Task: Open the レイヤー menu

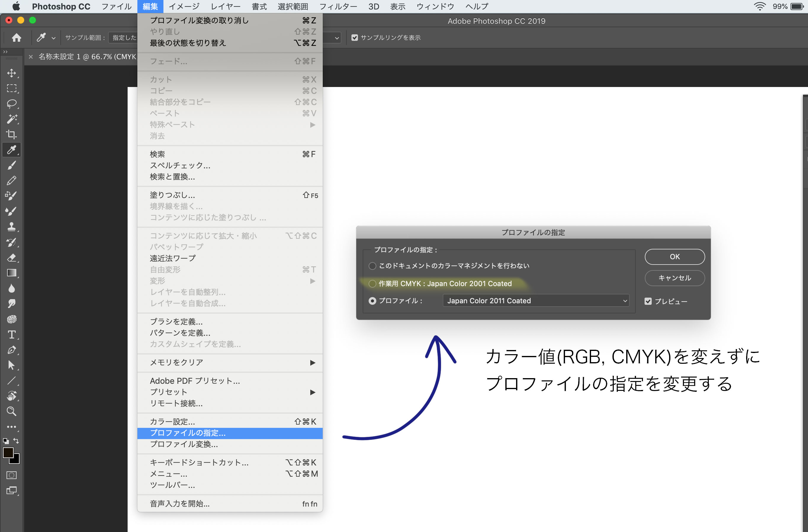Action: tap(225, 7)
